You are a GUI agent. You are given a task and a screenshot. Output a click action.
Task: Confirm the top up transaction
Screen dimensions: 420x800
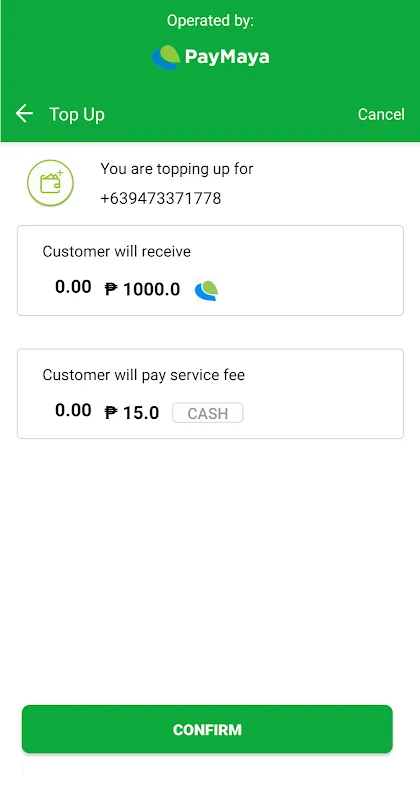point(207,729)
